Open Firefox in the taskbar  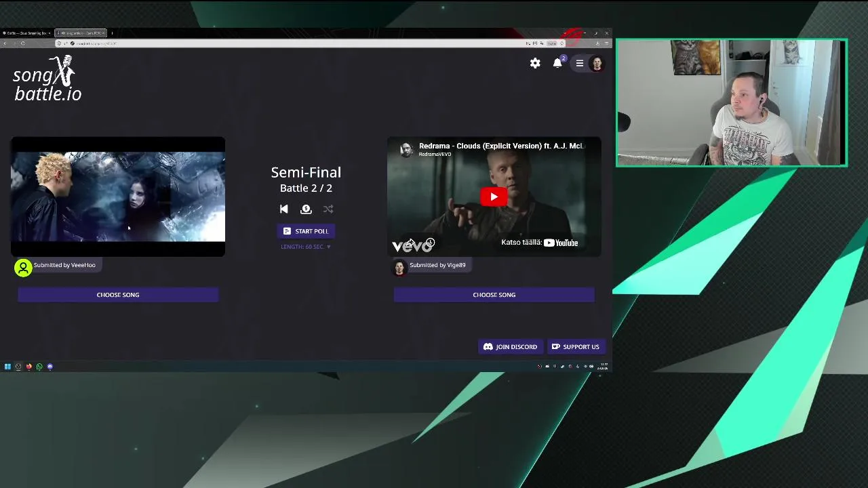coord(28,367)
